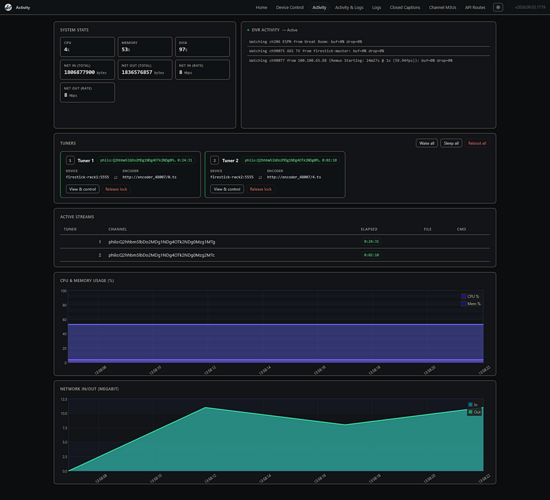
Task: Click the Tuner 2 number badge
Action: [x=214, y=160]
